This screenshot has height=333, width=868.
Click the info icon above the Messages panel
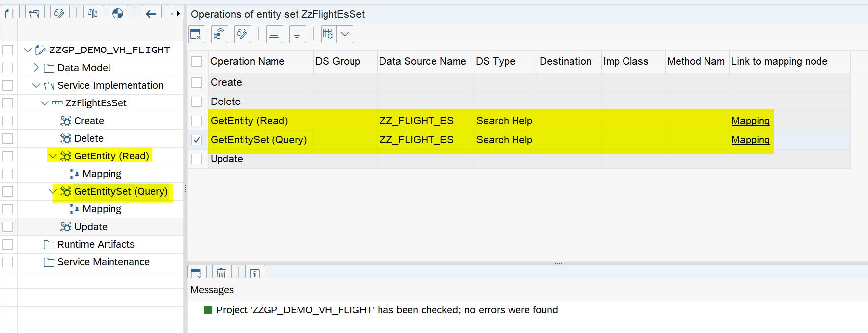coord(254,273)
